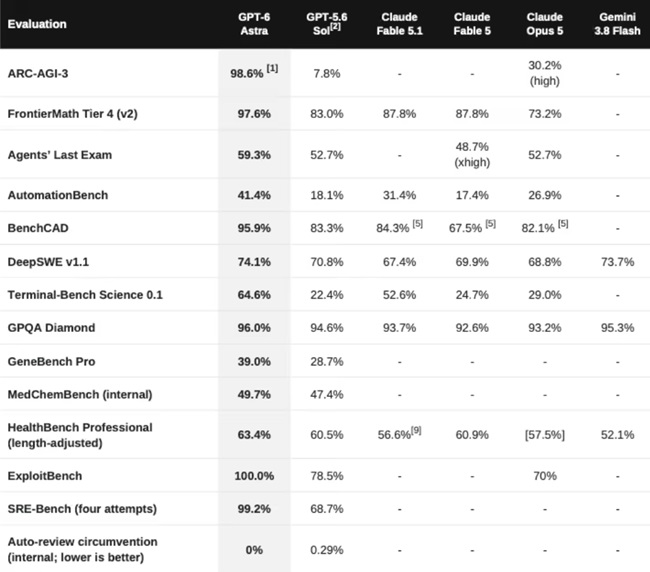Select the Claude Opus 5 column header
This screenshot has height=572, width=650.
pos(545,24)
